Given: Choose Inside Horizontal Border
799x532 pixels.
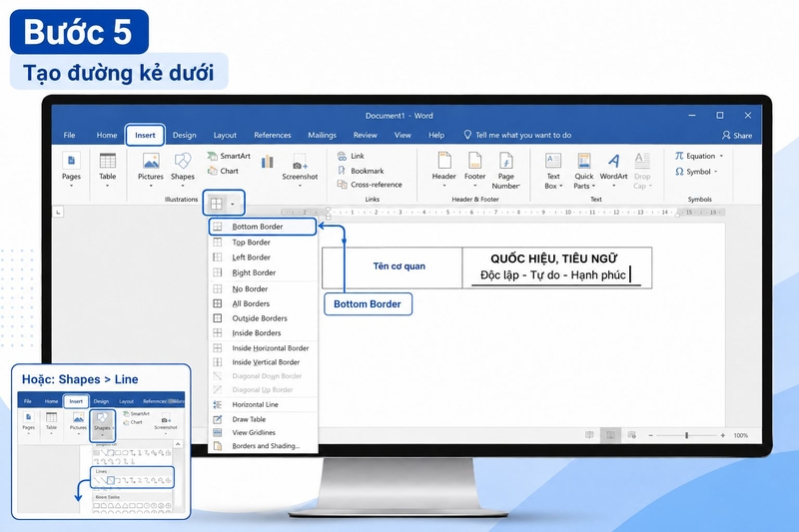Looking at the screenshot, I should point(263,348).
